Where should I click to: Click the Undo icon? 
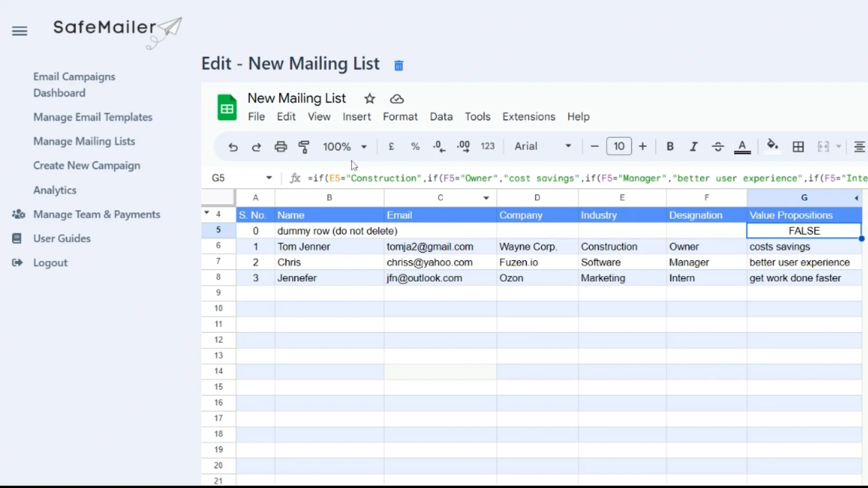[x=233, y=146]
